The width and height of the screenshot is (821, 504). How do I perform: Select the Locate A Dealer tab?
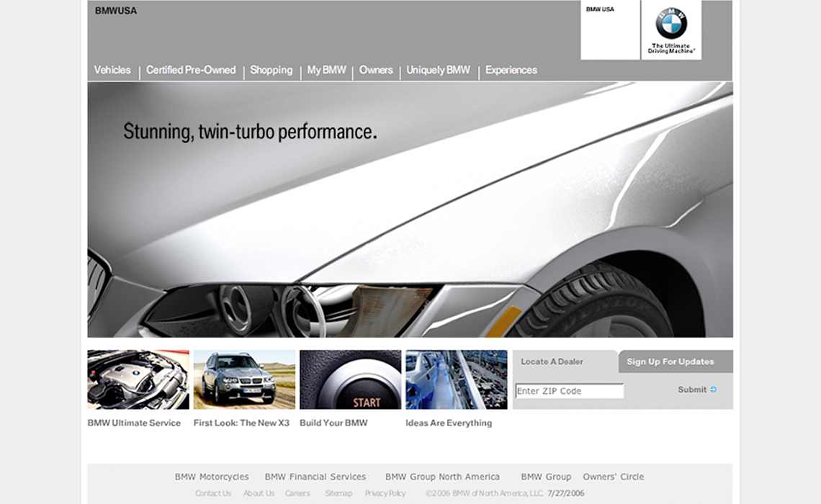(565, 361)
